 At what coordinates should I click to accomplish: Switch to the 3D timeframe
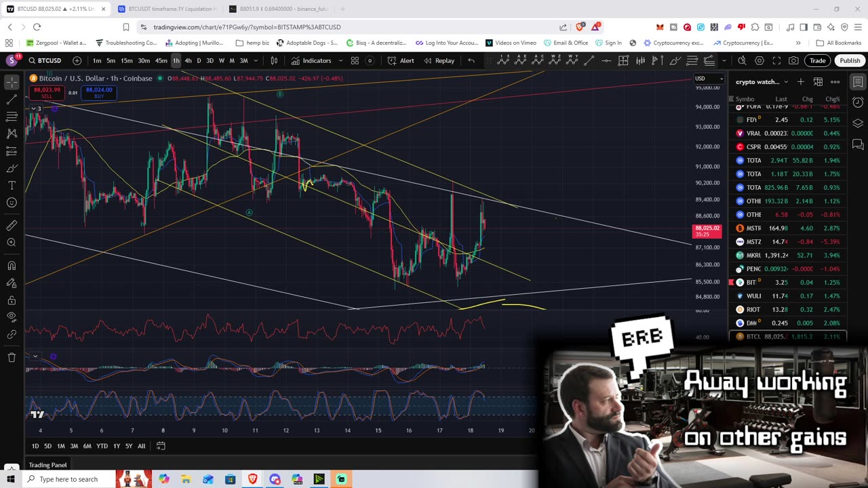click(210, 61)
